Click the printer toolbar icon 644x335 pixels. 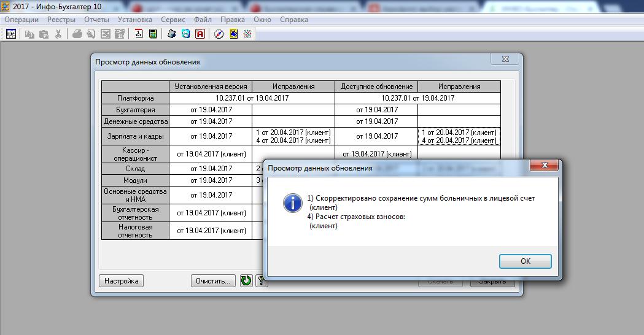tap(77, 34)
